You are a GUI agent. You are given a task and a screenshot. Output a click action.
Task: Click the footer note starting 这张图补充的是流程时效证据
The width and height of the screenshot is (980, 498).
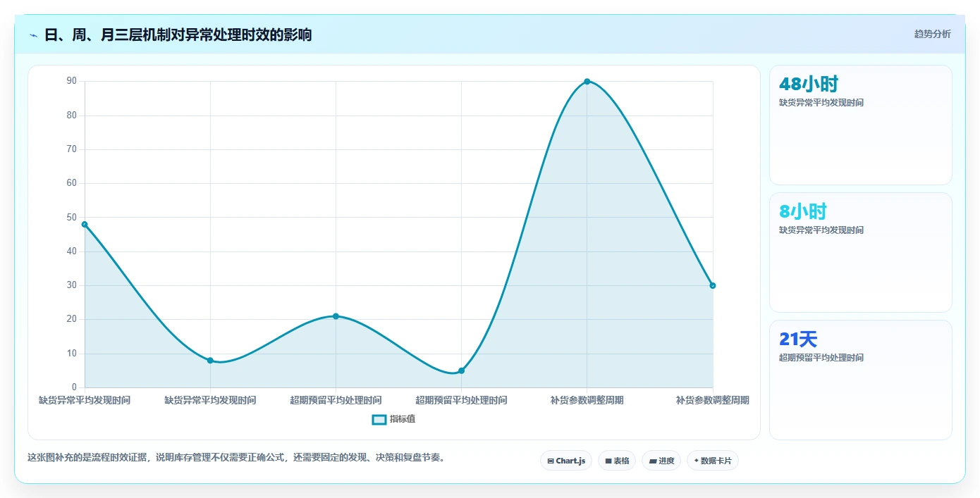[236, 458]
